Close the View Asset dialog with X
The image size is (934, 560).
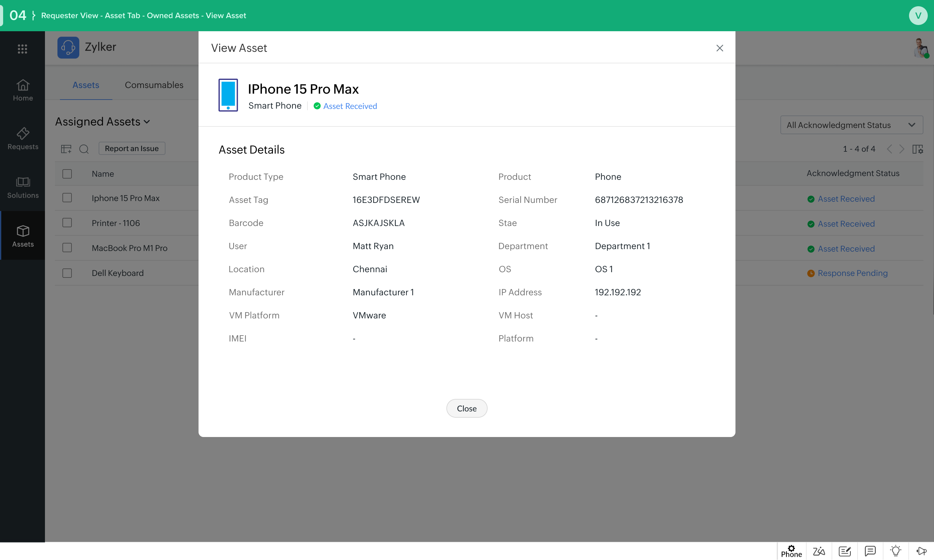point(719,48)
